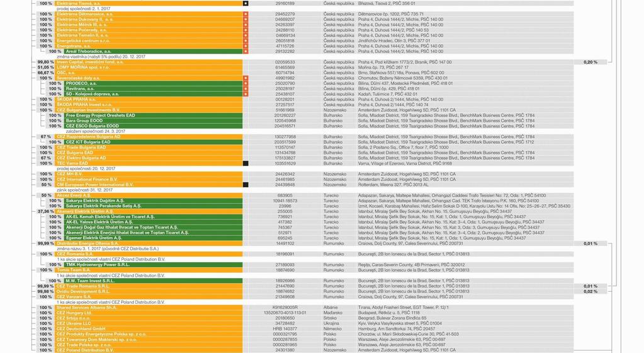Select the CEZ Razpredelenie Bulgaria AD row
The height and width of the screenshot is (353, 644).
coord(88,137)
